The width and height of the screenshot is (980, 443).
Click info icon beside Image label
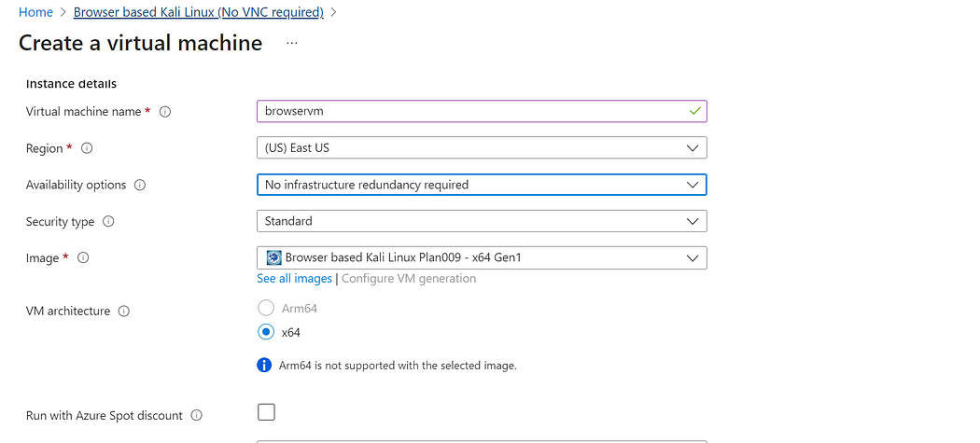point(83,258)
